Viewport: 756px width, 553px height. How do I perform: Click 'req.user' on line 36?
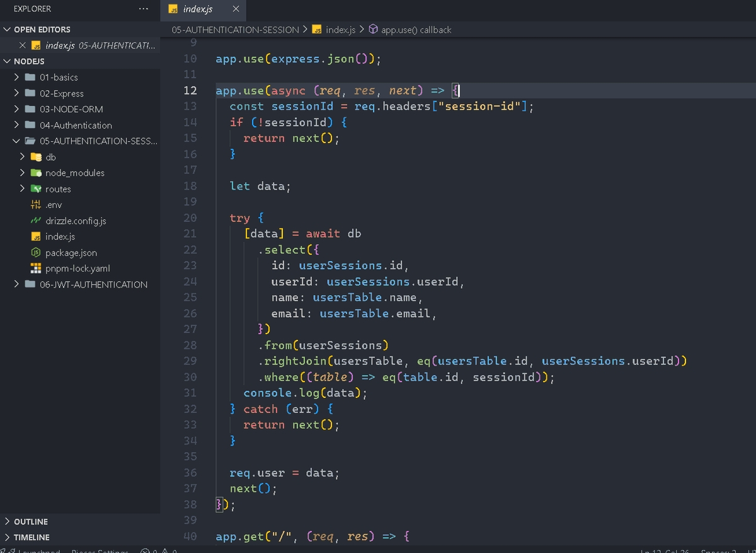[258, 473]
